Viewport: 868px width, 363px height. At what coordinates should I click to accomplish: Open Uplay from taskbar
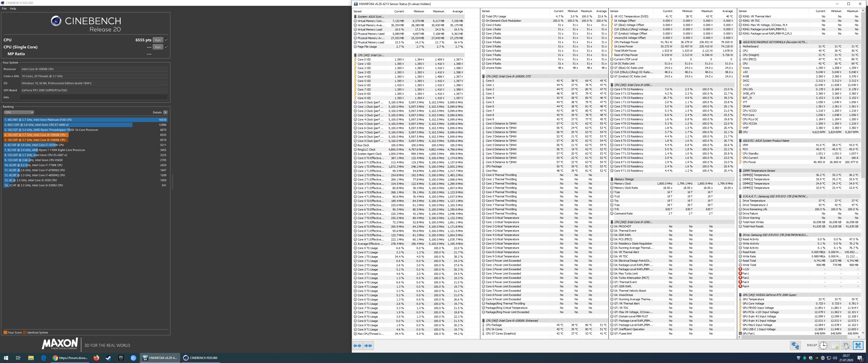tap(133, 358)
